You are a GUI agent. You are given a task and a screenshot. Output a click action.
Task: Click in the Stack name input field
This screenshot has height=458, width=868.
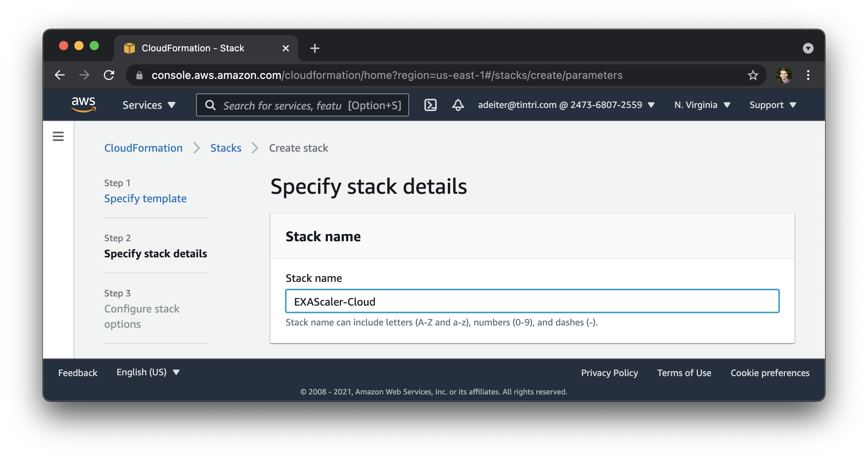(532, 301)
